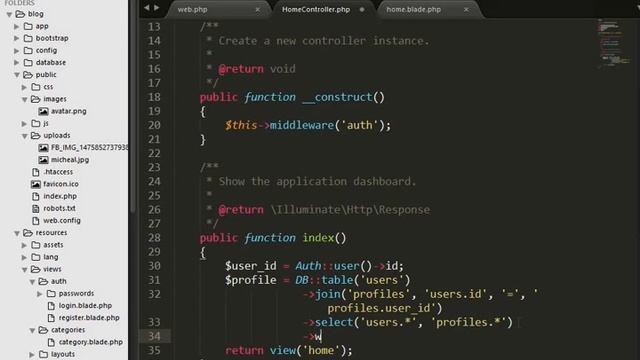The width and height of the screenshot is (640, 360).
Task: Open index.php in public folder
Action: [x=60, y=196]
